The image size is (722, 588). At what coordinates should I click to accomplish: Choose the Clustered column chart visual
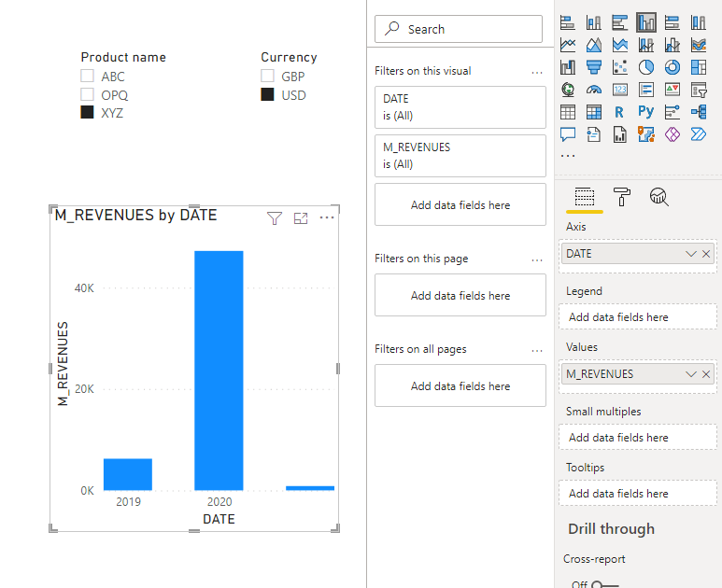click(646, 22)
